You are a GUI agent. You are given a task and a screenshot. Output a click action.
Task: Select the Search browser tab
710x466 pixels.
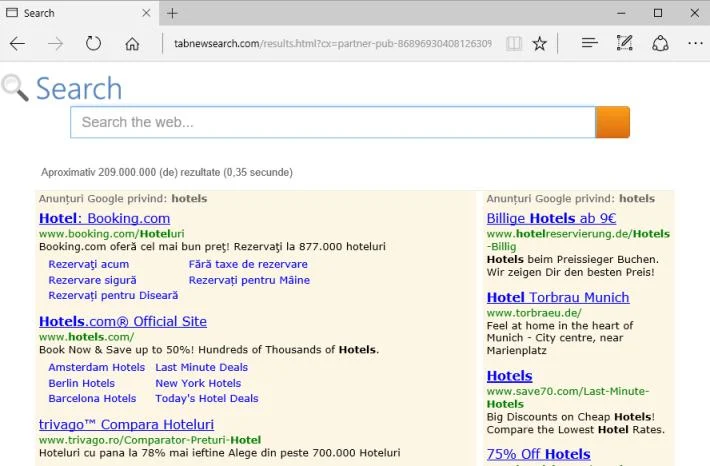point(79,13)
